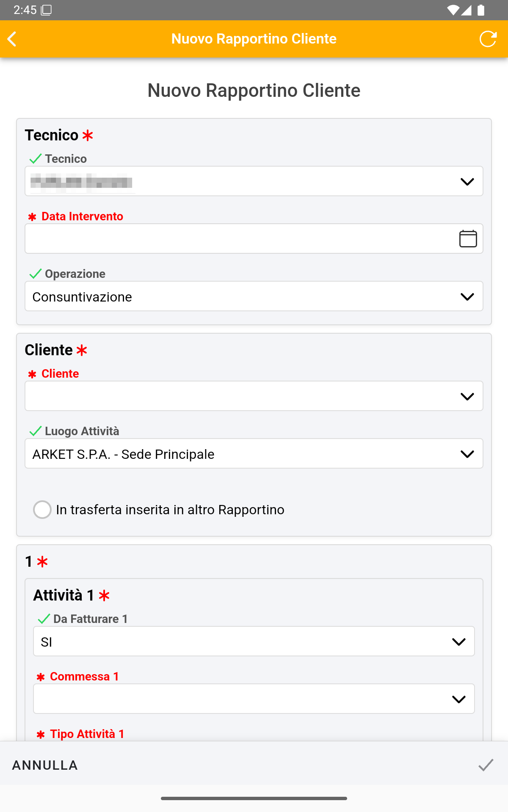This screenshot has width=508, height=812.
Task: Open the Data Intervento calendar picker
Action: click(x=468, y=239)
